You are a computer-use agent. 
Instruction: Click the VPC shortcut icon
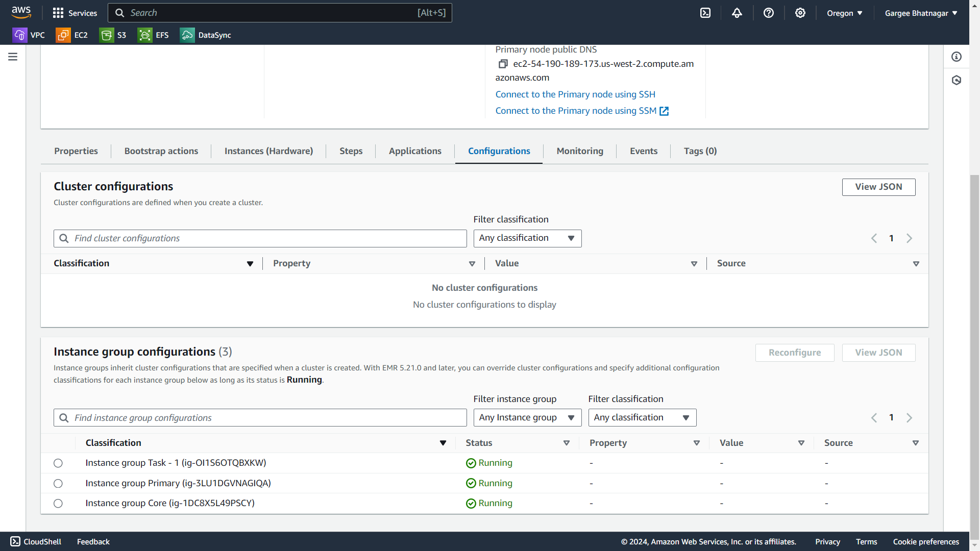coord(20,35)
